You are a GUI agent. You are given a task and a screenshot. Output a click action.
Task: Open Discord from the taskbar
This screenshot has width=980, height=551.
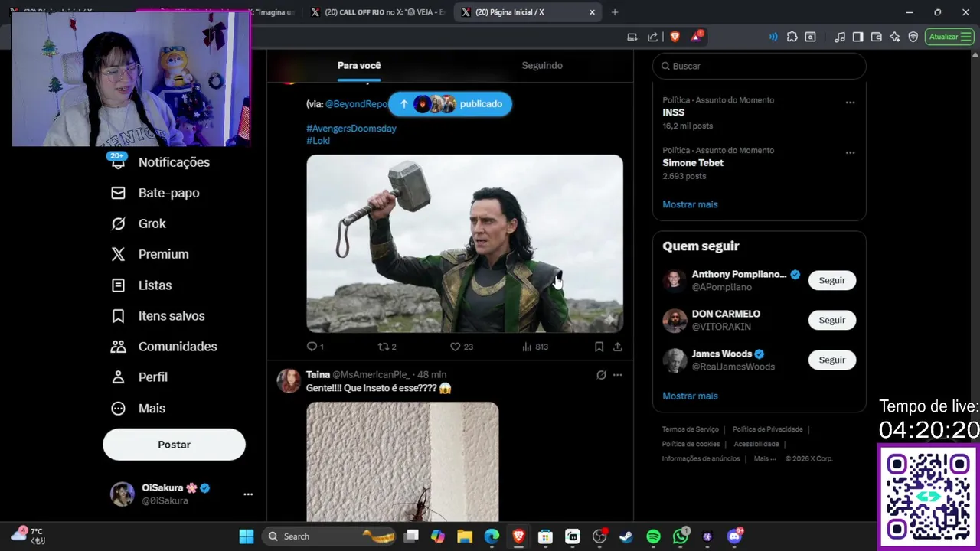click(x=735, y=536)
